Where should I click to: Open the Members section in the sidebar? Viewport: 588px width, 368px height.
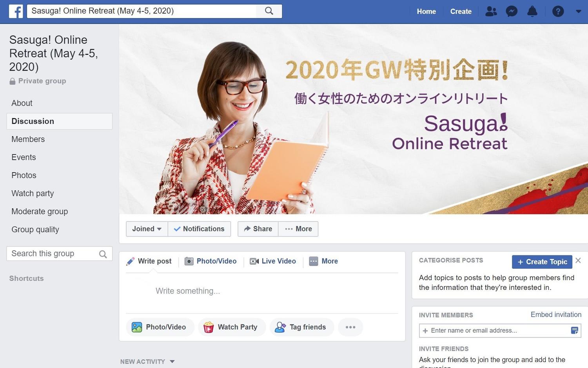(28, 139)
